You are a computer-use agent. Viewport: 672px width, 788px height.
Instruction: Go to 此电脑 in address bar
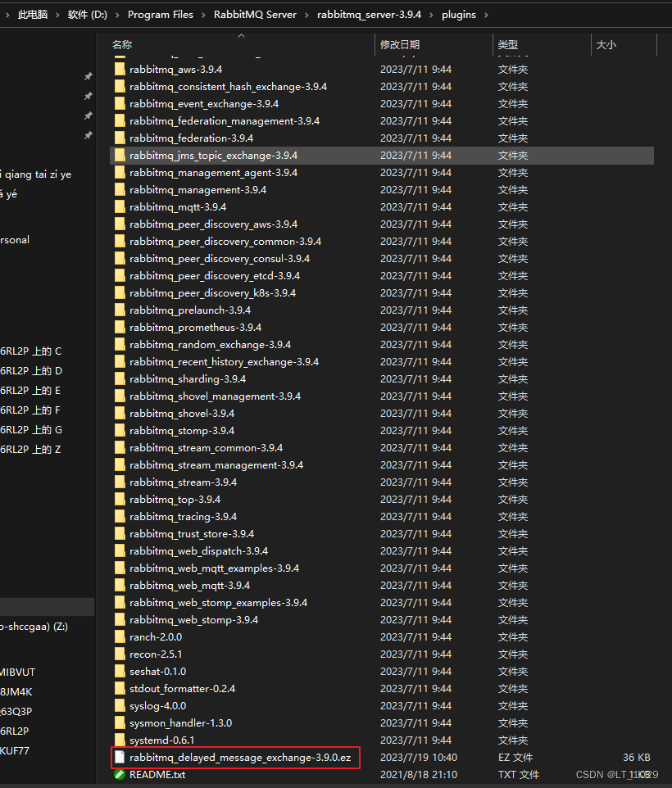[x=33, y=15]
